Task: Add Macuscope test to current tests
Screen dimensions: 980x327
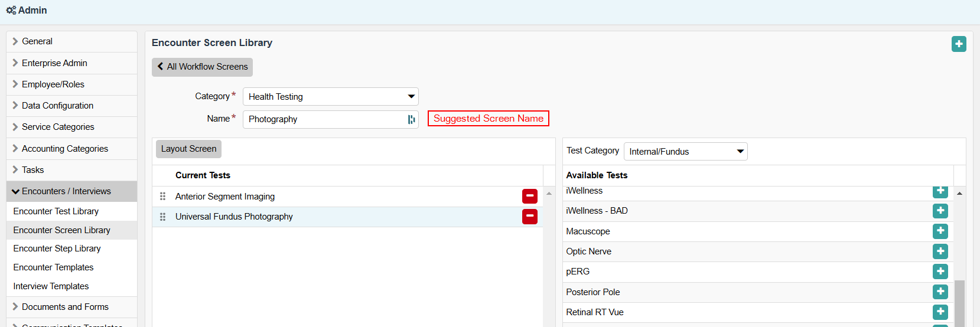Action: click(940, 231)
